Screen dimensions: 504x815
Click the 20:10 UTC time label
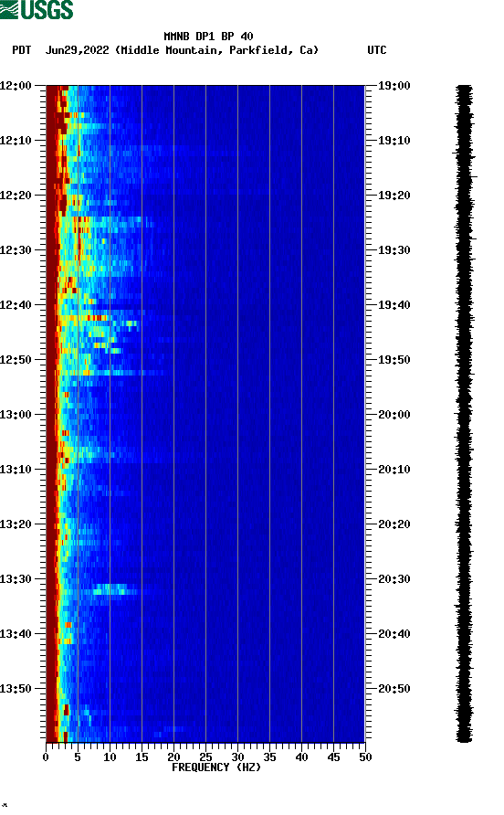pyautogui.click(x=394, y=470)
